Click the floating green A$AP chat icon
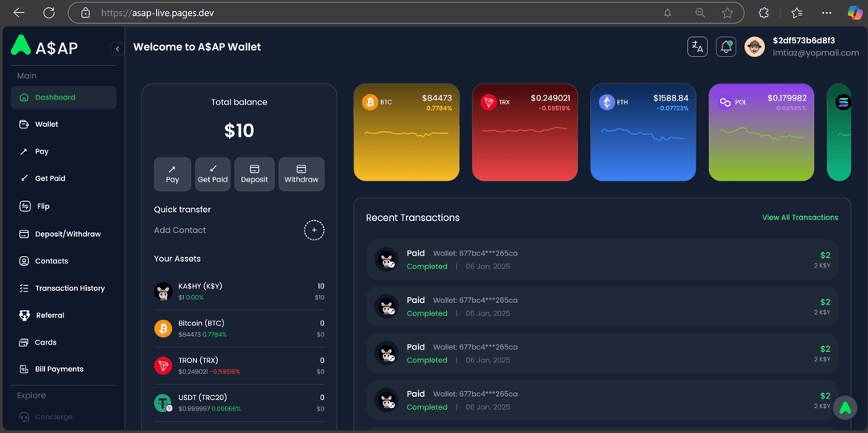Viewport: 868px width, 433px height. 845,408
